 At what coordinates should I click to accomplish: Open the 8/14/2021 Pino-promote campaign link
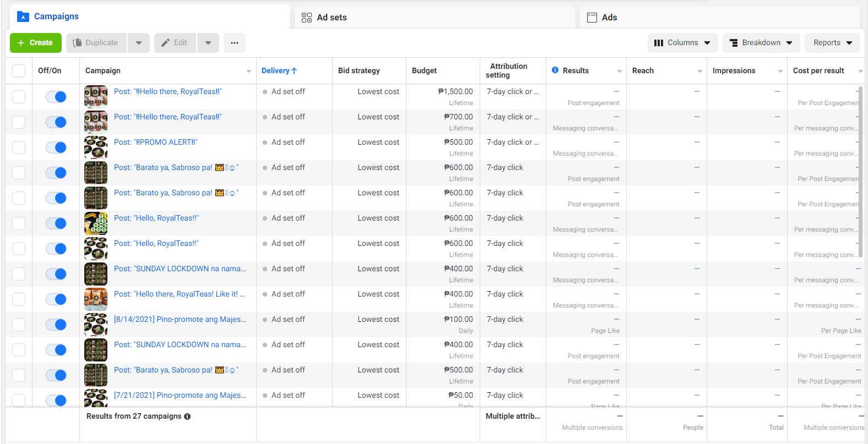(x=180, y=319)
